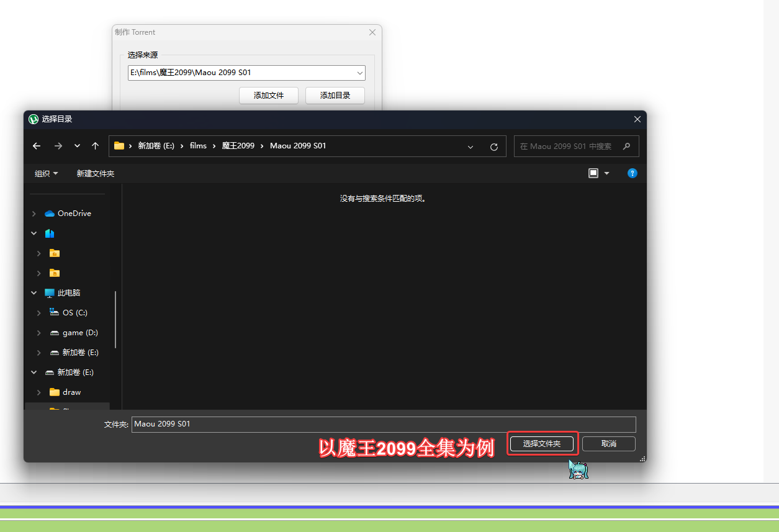Change the view layout icon
The image size is (779, 532).
tap(593, 173)
